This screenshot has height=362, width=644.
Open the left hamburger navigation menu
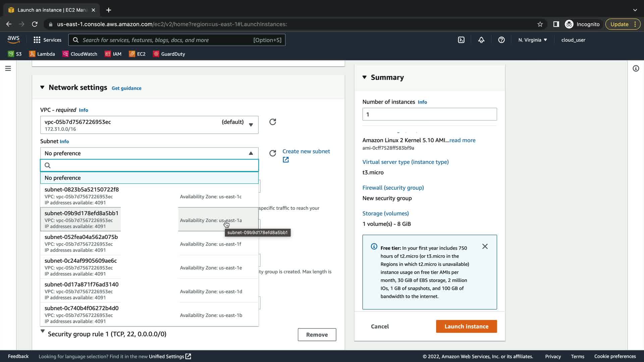8,68
